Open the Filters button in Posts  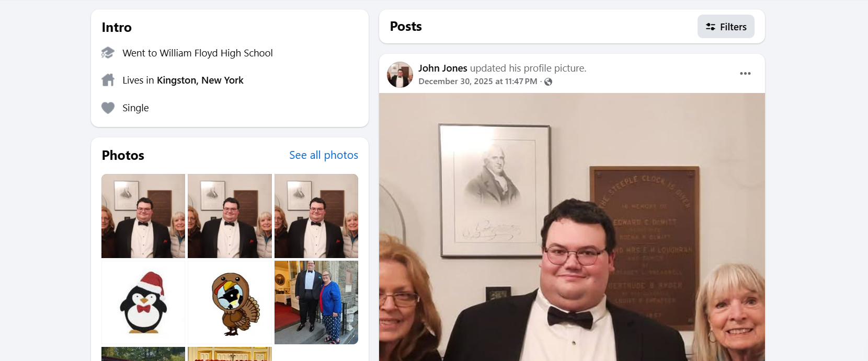pos(726,27)
